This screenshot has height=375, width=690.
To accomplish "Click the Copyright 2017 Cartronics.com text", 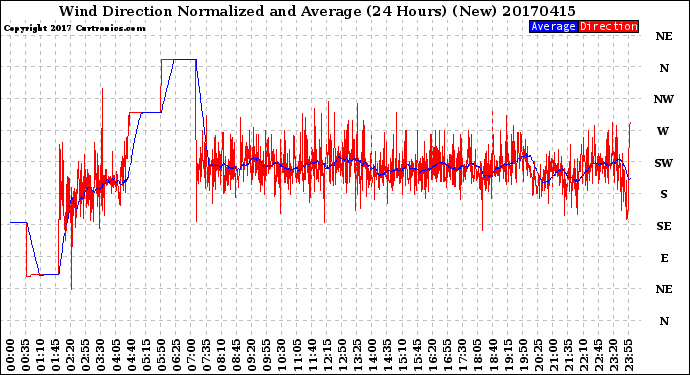I will click(x=74, y=28).
